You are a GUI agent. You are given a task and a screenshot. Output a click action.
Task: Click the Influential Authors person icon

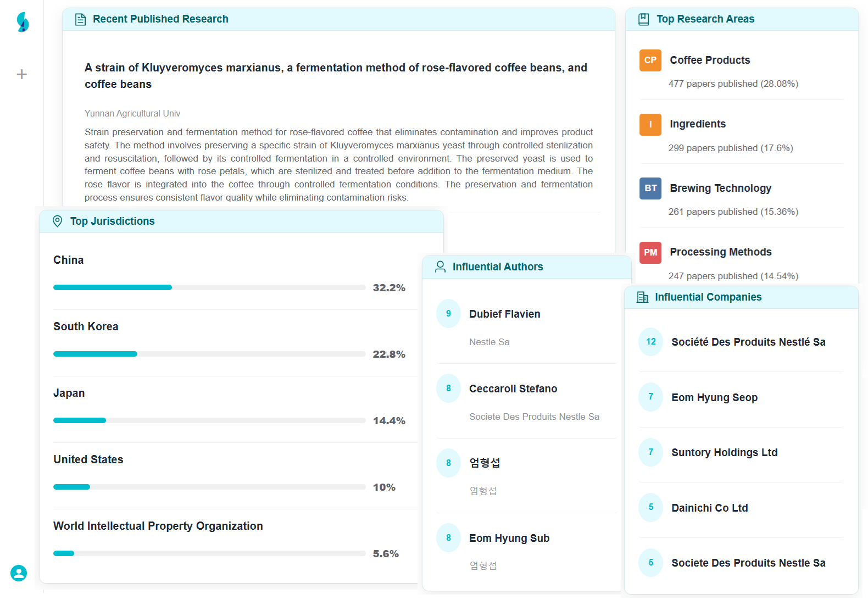click(440, 267)
